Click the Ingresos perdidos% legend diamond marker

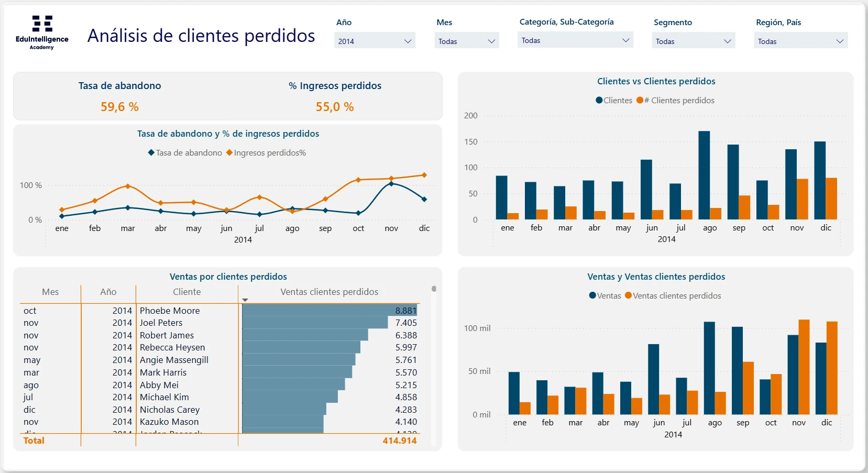(229, 152)
